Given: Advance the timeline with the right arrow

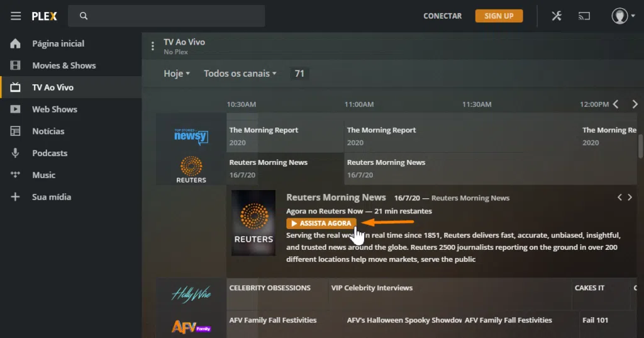Looking at the screenshot, I should point(635,104).
